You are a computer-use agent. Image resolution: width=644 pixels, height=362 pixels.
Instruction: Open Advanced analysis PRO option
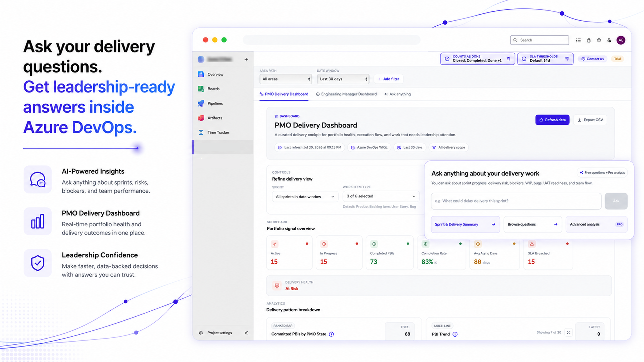[x=596, y=224]
